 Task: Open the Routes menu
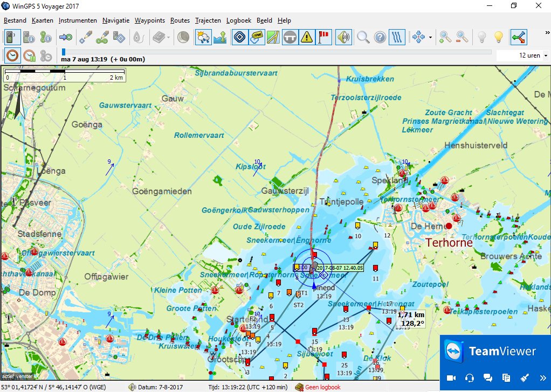[x=180, y=20]
